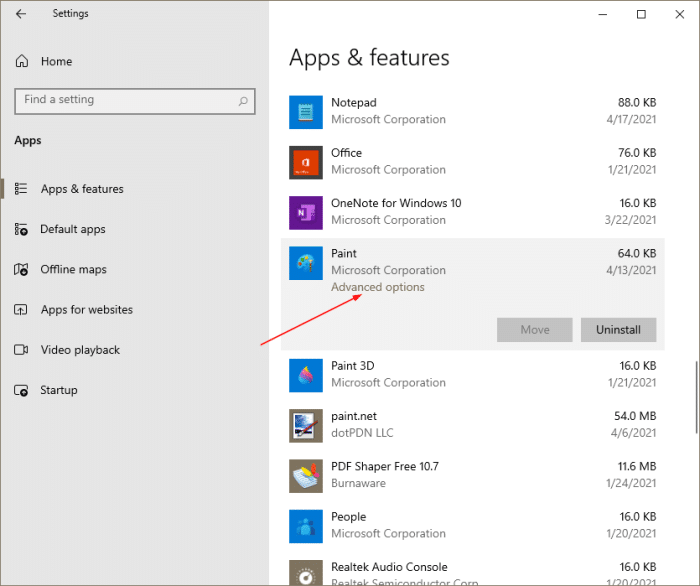Click the 88.0 KB Notepad size
Screen dimensions: 700x586
[x=637, y=103]
